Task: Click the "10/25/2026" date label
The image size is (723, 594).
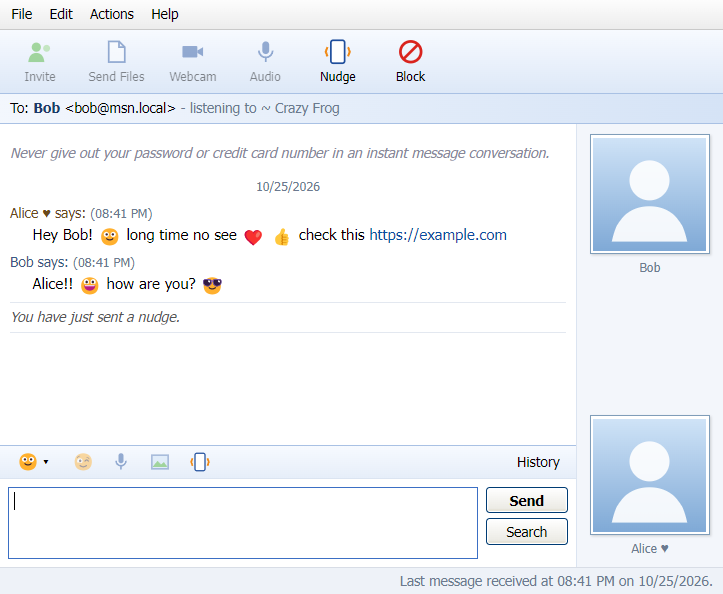Action: pos(288,187)
